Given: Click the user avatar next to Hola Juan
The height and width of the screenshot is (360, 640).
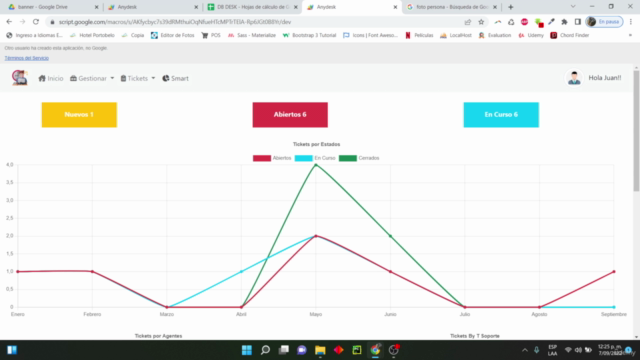Looking at the screenshot, I should [574, 78].
